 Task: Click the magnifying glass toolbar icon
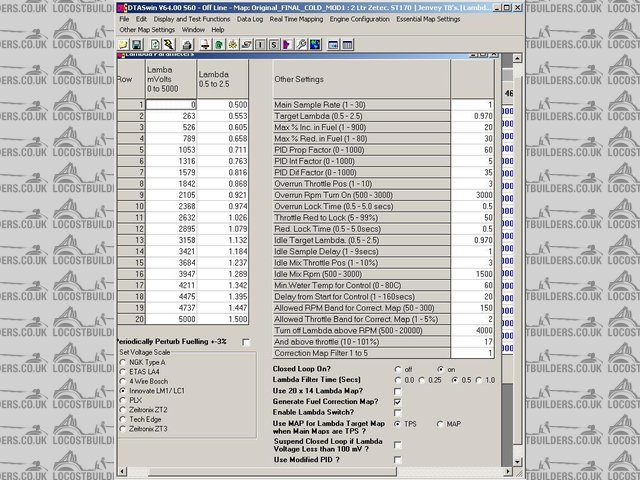301,44
